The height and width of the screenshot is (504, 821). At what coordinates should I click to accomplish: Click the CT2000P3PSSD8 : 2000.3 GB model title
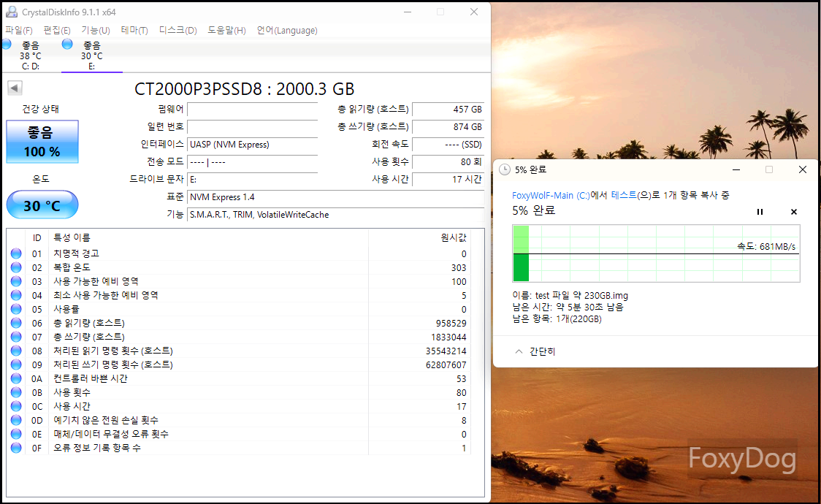(x=245, y=89)
